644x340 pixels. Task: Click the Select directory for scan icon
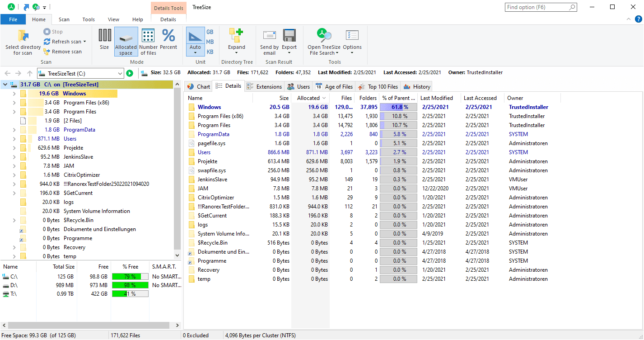23,36
